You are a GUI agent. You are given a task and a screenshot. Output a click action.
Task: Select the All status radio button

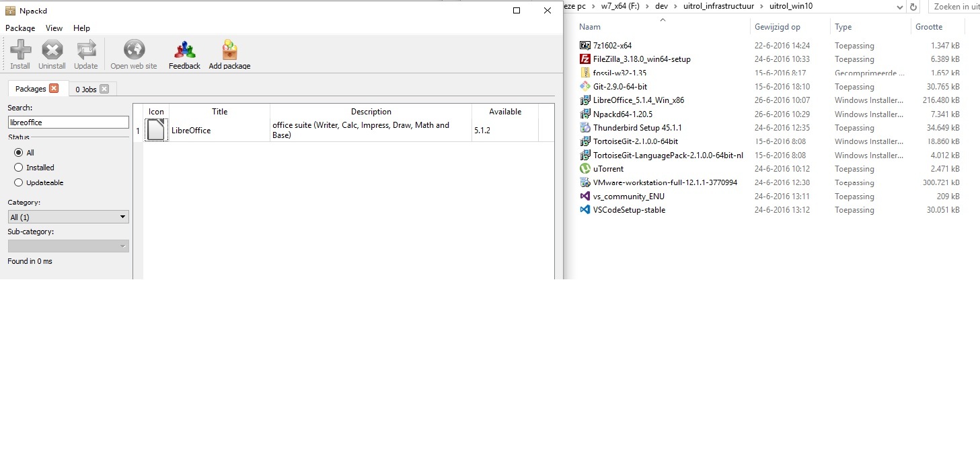click(19, 153)
